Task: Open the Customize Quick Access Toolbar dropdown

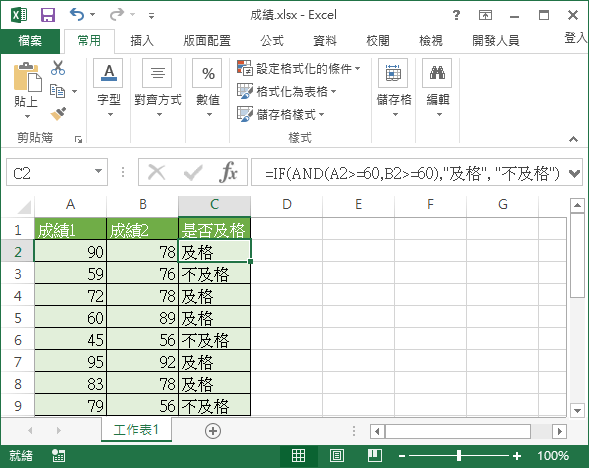Action: 151,15
